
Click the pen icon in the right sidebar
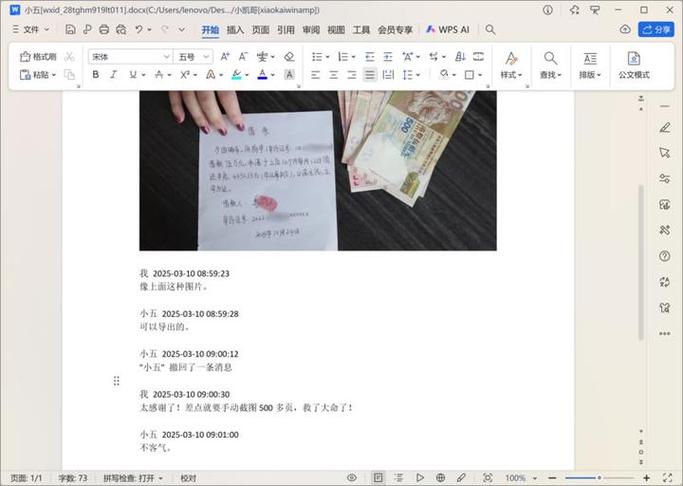(665, 128)
